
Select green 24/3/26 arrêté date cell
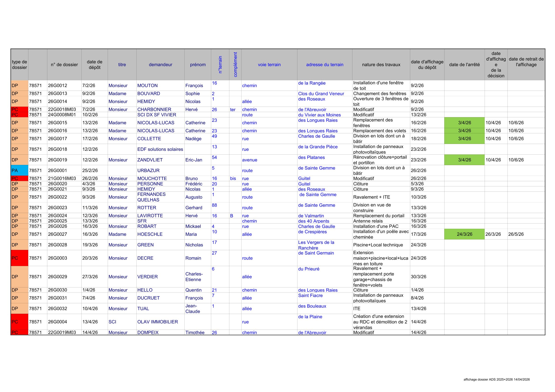[464, 234]
